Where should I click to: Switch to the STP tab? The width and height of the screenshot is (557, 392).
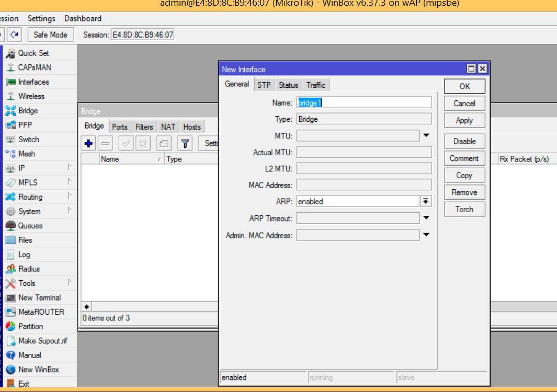[264, 85]
